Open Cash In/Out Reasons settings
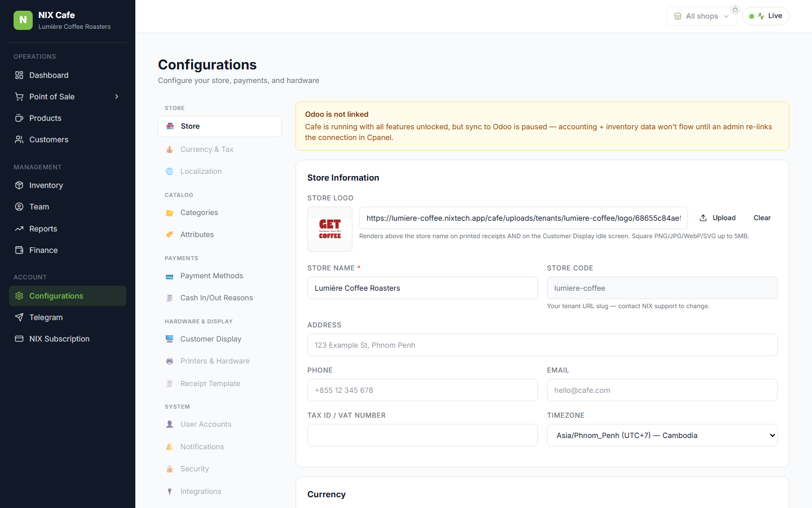Screen dimensions: 812x508 [220, 297]
